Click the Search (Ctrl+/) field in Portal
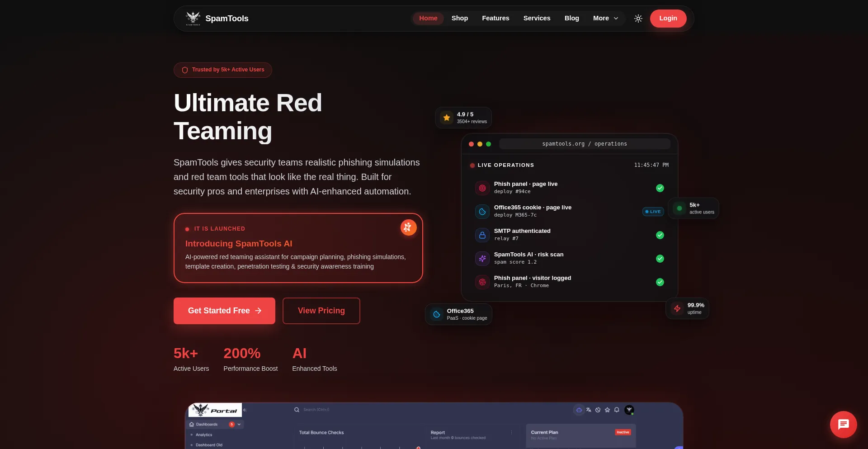 pos(316,410)
